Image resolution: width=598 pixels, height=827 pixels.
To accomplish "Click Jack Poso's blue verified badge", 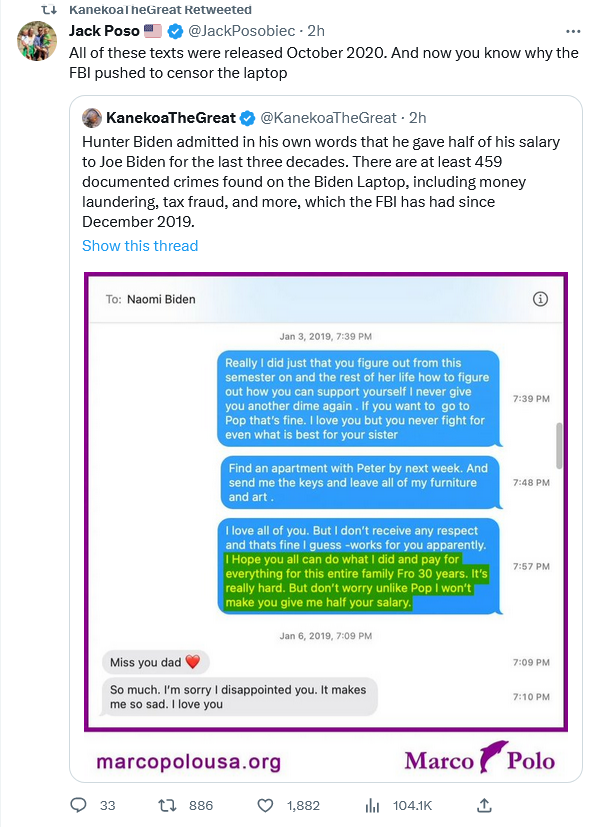I will [x=175, y=32].
